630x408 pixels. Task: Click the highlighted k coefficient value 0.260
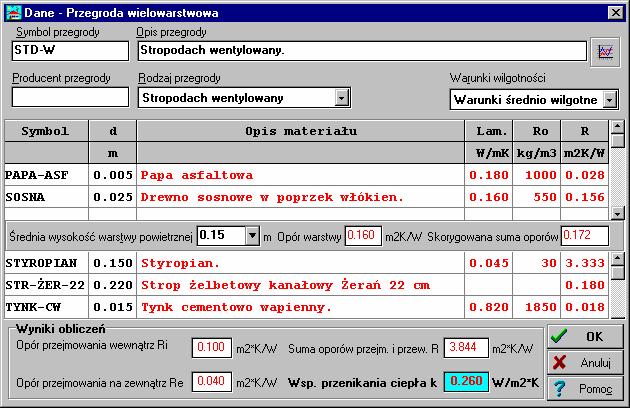coord(466,382)
